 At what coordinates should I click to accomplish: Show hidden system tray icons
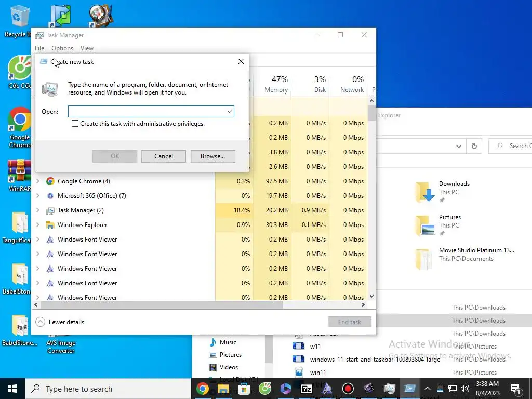[x=428, y=389]
